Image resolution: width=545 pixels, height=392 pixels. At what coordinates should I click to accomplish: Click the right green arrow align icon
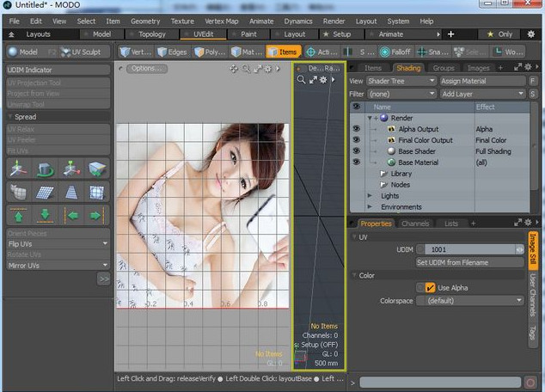(x=96, y=214)
